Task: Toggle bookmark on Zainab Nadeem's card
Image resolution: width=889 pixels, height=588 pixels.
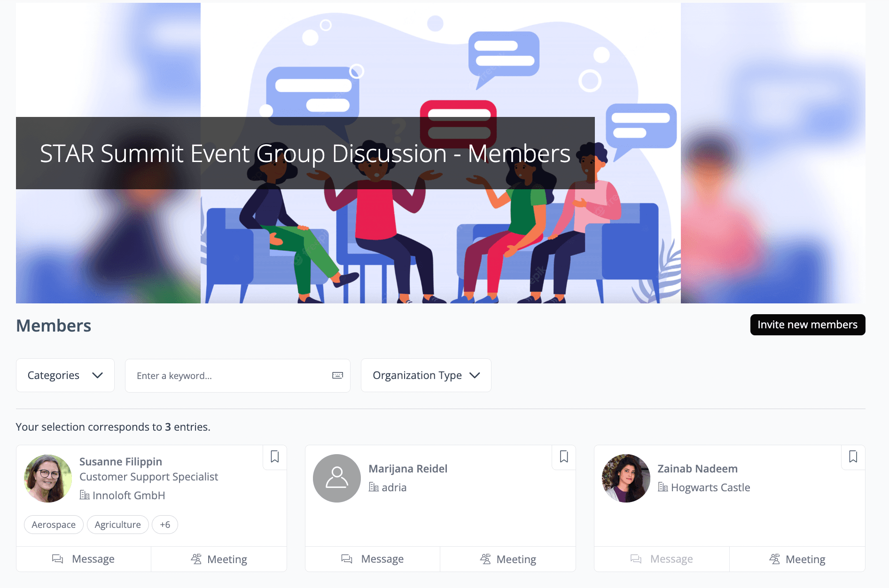Action: tap(853, 456)
